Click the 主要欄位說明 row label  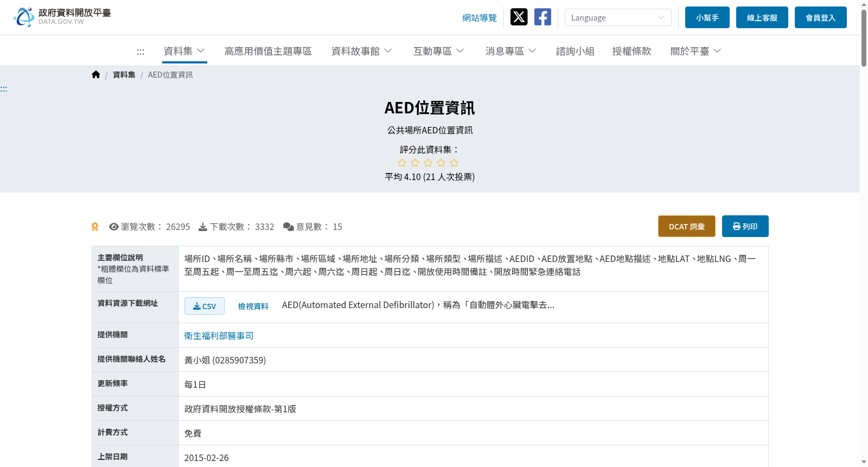coord(120,258)
